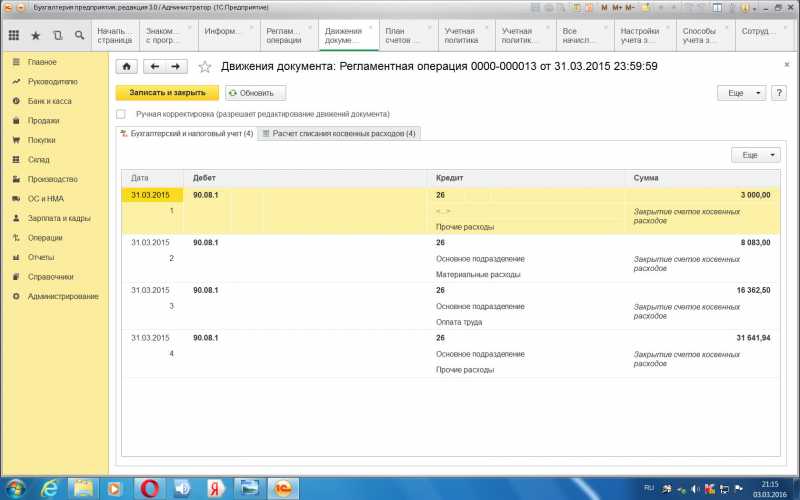Close the document movements form with X
Screen dimensions: 800x500
(786, 65)
